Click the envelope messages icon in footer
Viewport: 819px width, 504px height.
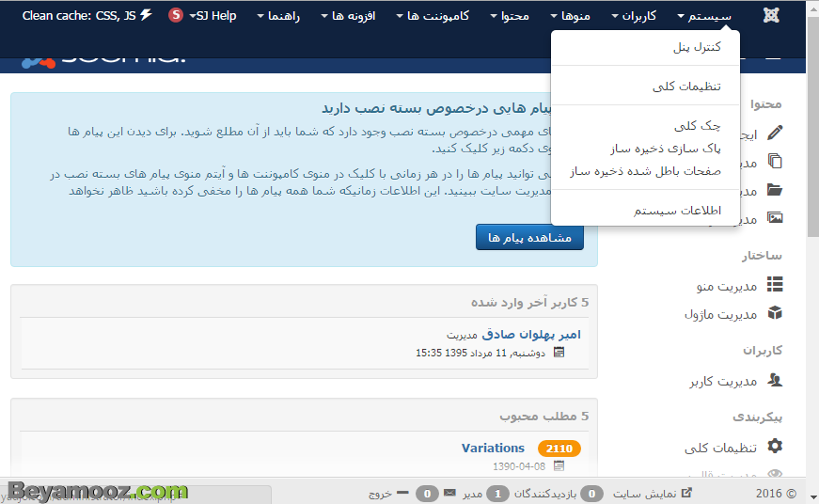(449, 493)
